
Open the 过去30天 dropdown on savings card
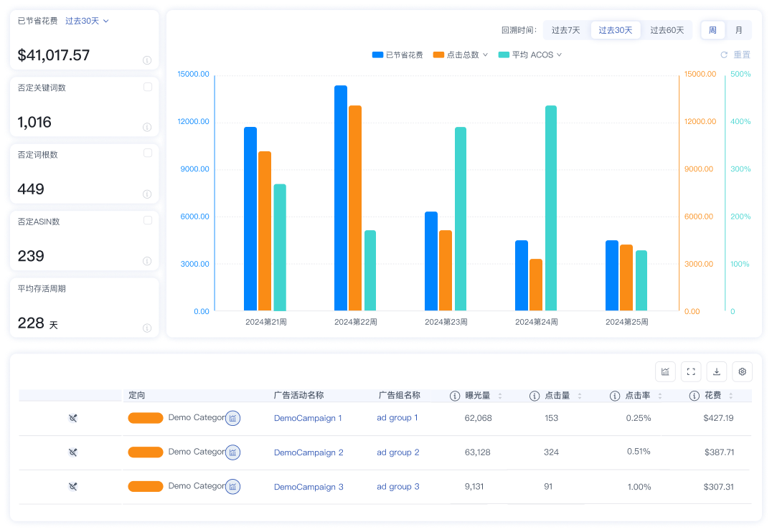[87, 21]
